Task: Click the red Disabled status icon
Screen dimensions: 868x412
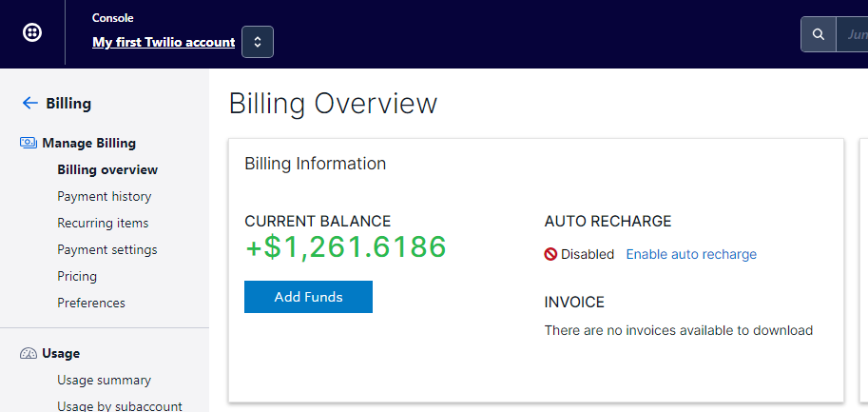Action: (x=550, y=254)
